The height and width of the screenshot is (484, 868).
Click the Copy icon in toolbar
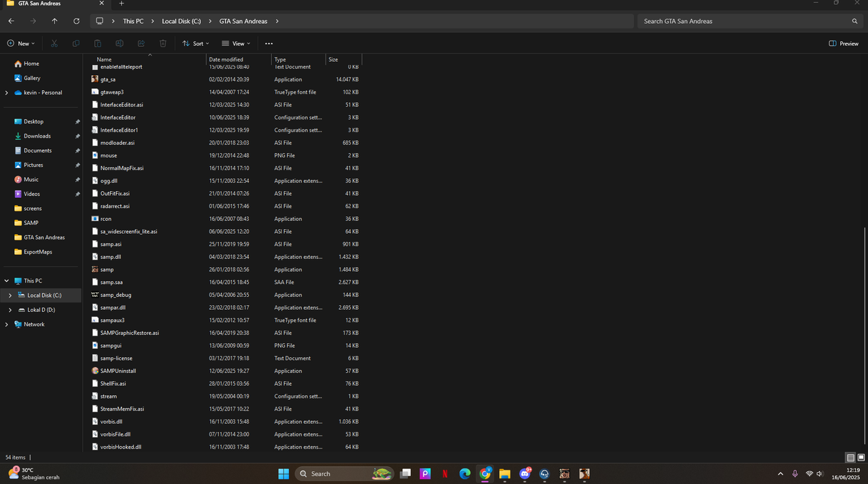76,43
